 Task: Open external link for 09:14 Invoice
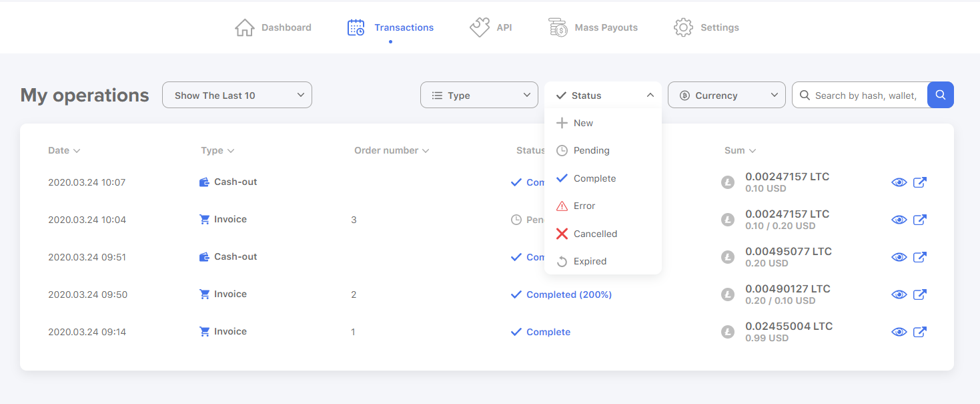[x=920, y=332]
